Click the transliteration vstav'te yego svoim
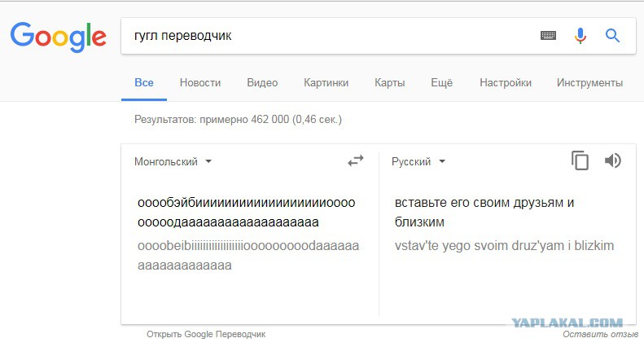Image resolution: width=644 pixels, height=347 pixels. [x=504, y=245]
